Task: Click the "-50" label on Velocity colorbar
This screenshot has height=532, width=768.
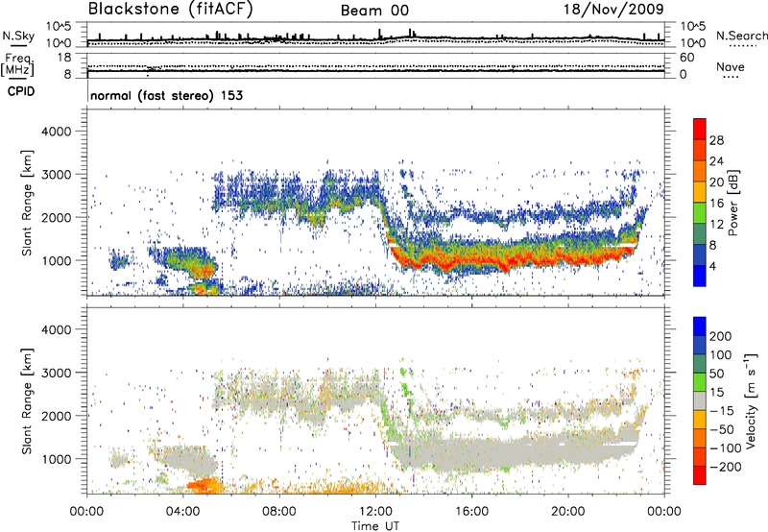Action: [x=721, y=430]
